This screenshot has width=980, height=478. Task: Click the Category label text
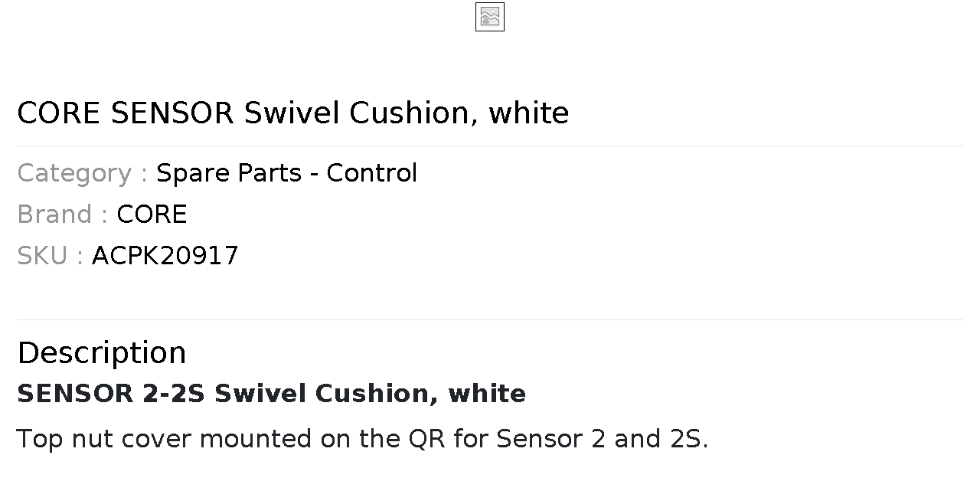(82, 173)
